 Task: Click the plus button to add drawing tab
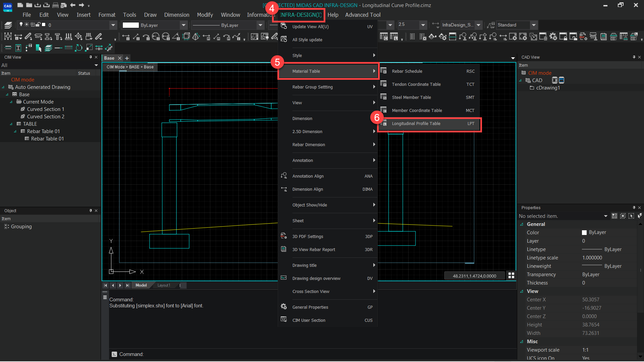pos(127,58)
